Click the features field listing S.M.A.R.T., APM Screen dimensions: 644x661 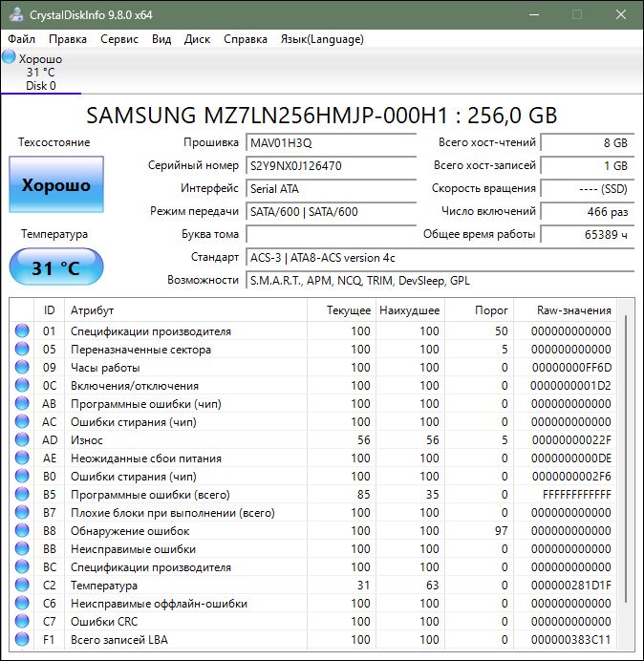[x=440, y=280]
